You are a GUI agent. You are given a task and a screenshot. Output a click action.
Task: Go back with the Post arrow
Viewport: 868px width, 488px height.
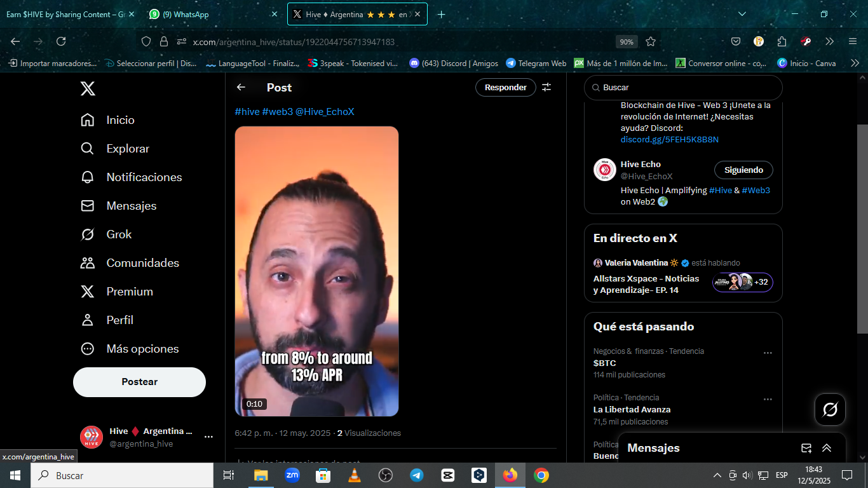[241, 88]
